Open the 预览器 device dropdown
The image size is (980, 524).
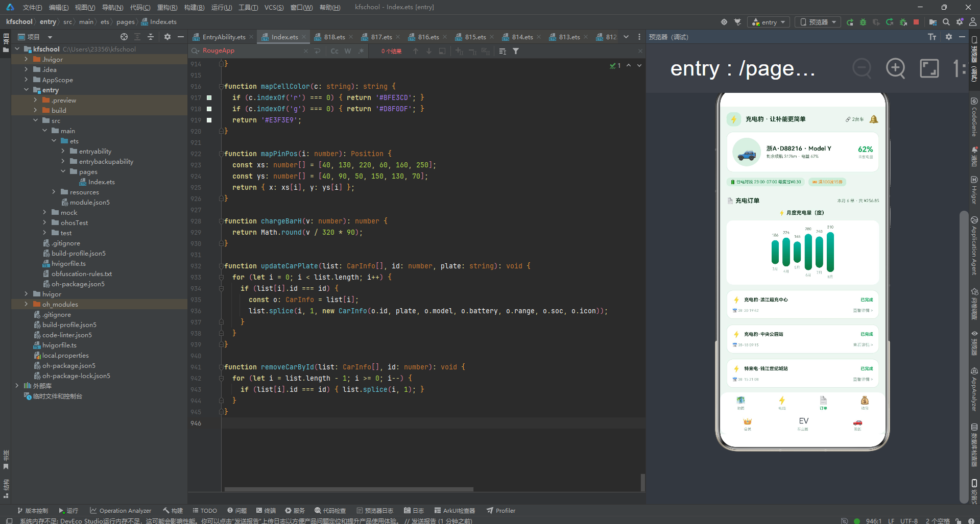click(x=818, y=22)
